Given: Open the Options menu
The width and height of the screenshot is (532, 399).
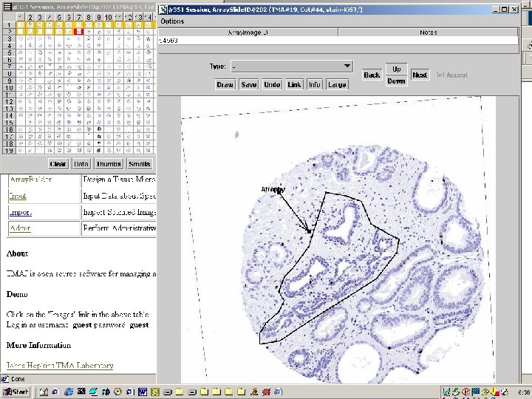Looking at the screenshot, I should (x=172, y=21).
